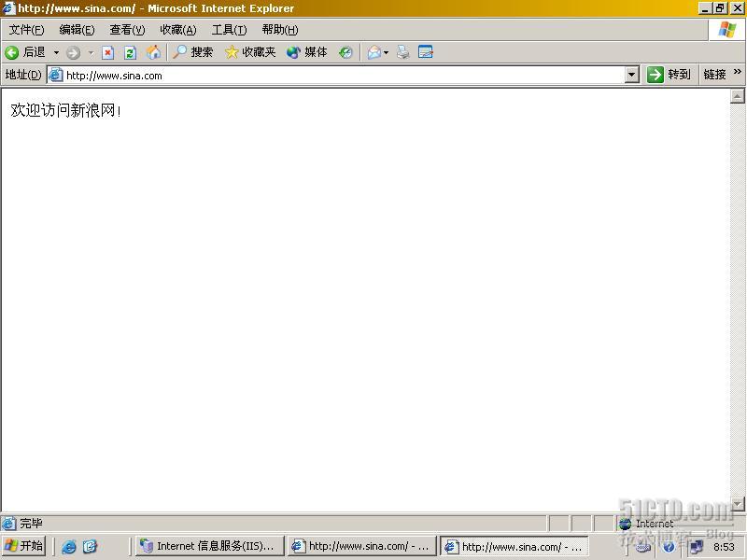Click the Internet zone status indicator
747x560 pixels.
[646, 524]
